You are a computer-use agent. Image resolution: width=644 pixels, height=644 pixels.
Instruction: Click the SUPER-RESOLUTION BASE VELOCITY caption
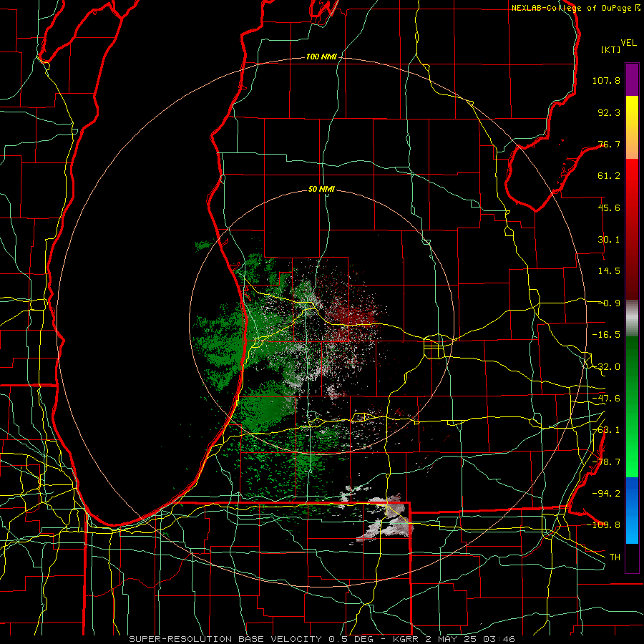(x=321, y=639)
